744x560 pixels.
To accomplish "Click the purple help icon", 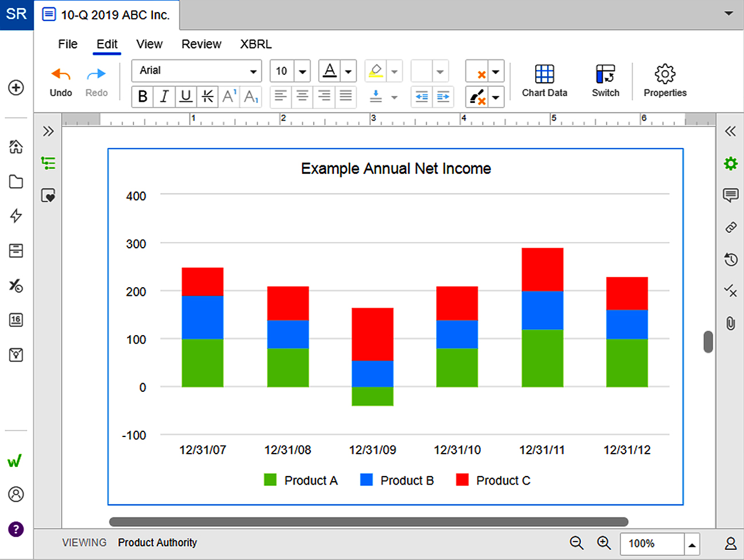I will [x=16, y=529].
